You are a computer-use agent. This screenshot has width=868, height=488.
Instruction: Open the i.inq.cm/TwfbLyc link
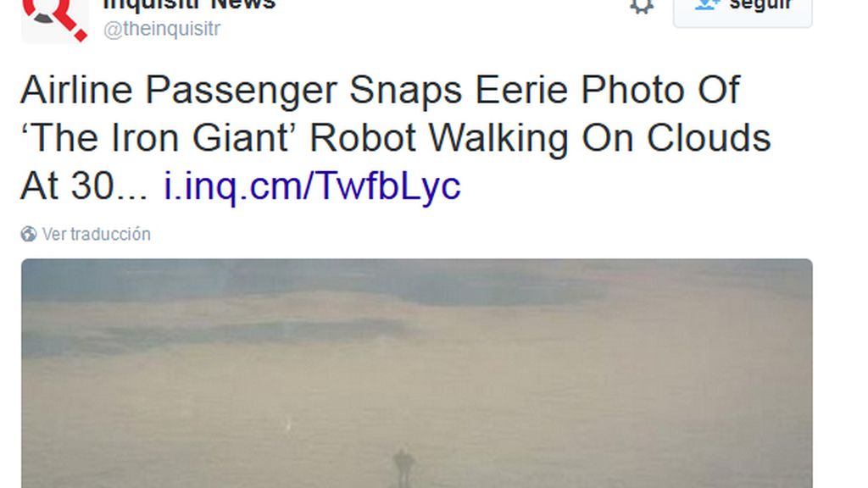coord(312,186)
